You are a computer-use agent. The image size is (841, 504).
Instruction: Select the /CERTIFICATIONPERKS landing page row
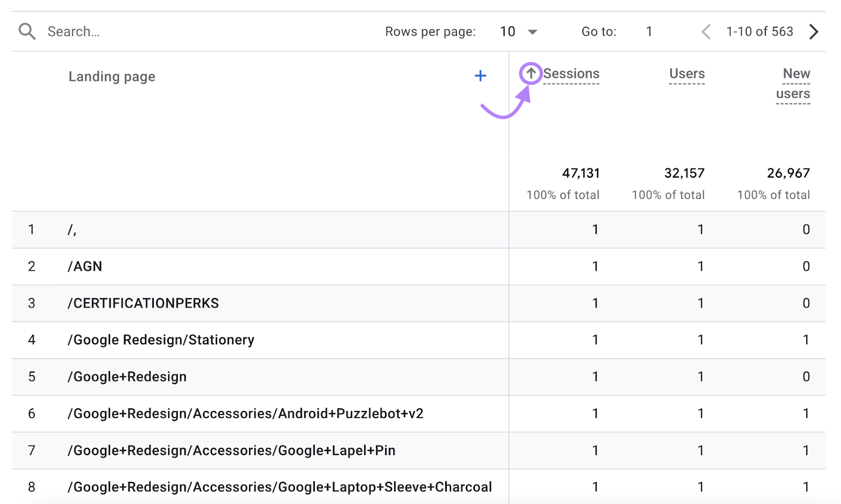click(143, 303)
